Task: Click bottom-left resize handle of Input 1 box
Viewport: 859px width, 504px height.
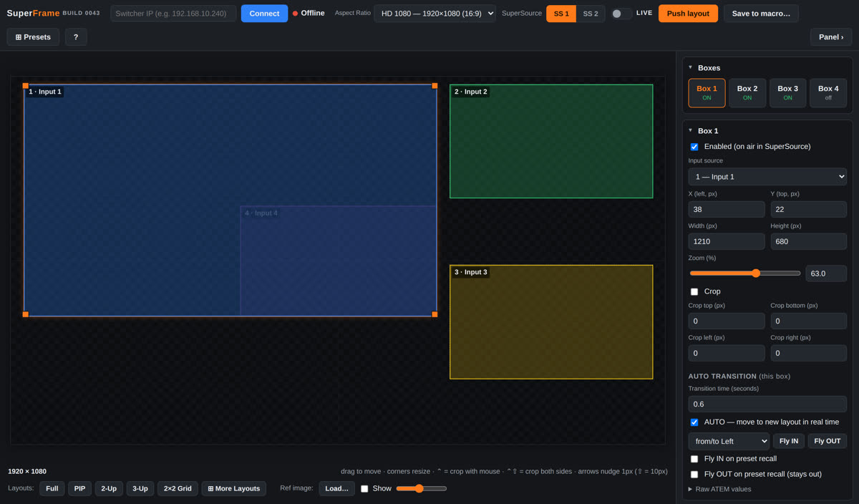Action: [26, 314]
